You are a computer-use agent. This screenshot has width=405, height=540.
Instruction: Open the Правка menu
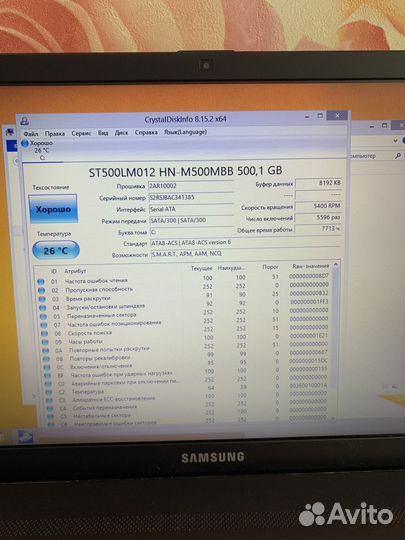click(54, 133)
